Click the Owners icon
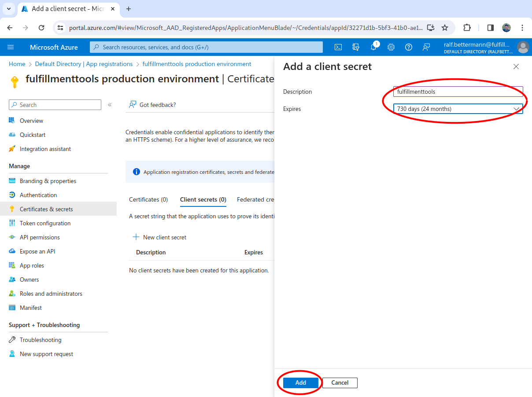 pyautogui.click(x=12, y=279)
